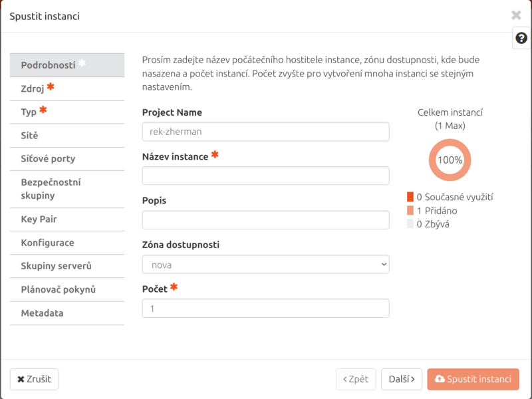Focus the Název instance input field

265,176
